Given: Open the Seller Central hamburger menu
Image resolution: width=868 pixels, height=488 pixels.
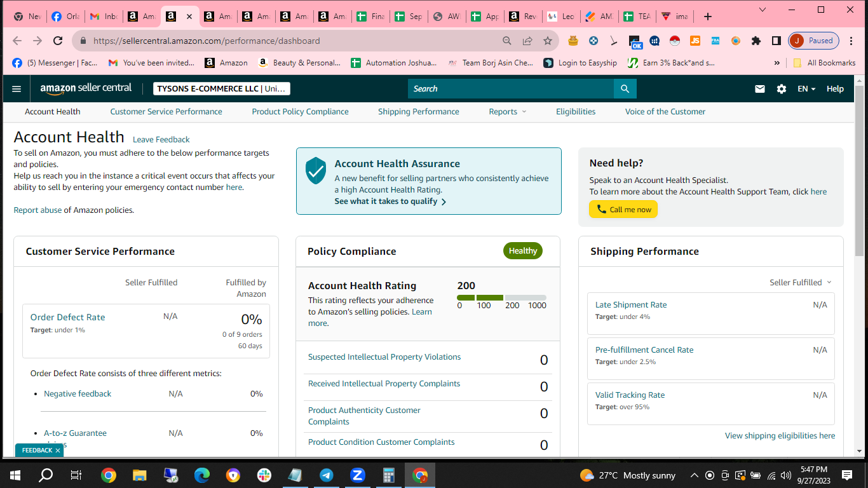Looking at the screenshot, I should (17, 89).
